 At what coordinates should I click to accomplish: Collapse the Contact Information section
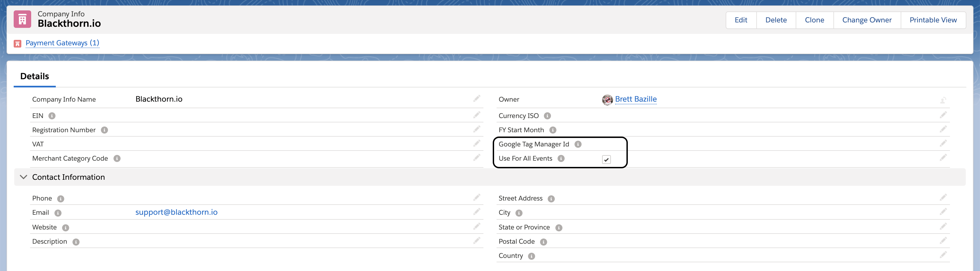(23, 177)
